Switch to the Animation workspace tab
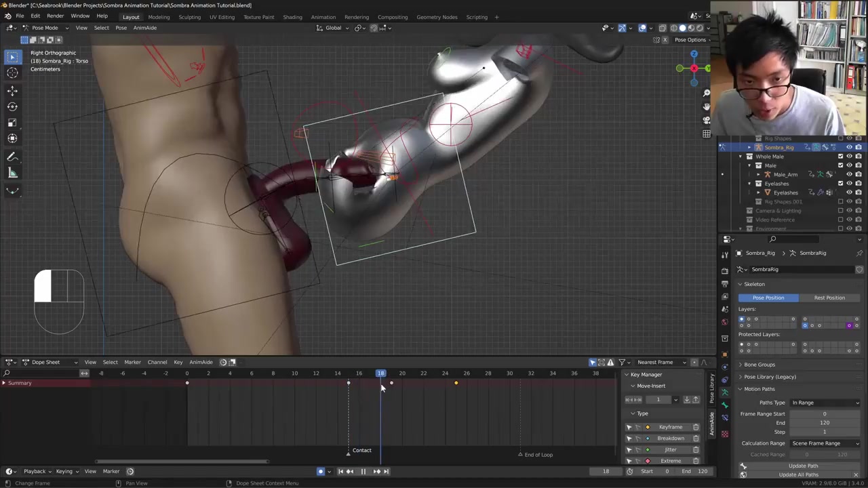 [323, 17]
